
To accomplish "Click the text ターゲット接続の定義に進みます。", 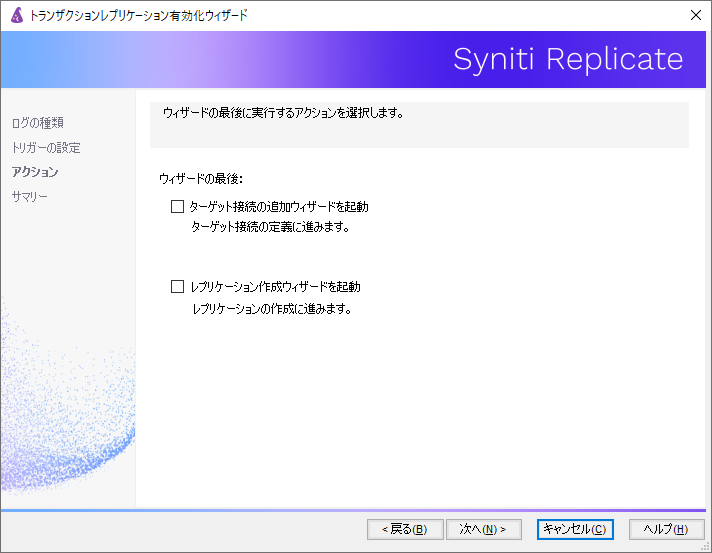I will point(270,227).
